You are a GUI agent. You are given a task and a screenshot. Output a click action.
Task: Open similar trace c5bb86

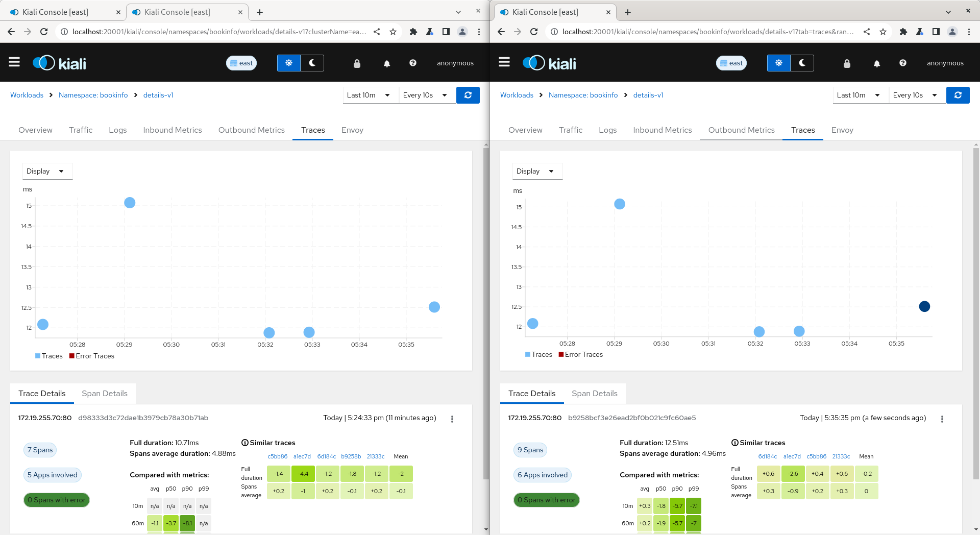pos(277,456)
